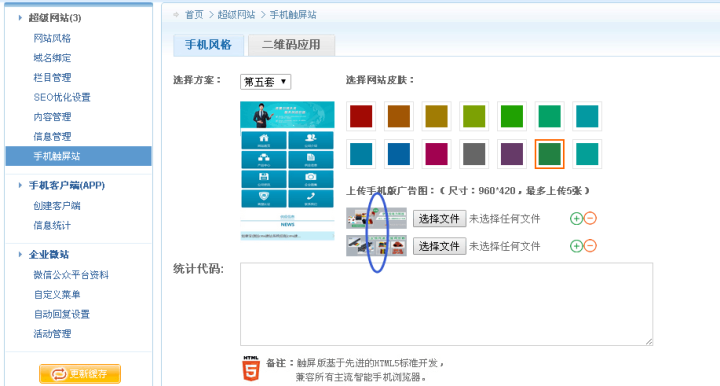720x386 pixels.
Task: Click 手机触屏站 in breadcrumb
Action: click(293, 15)
